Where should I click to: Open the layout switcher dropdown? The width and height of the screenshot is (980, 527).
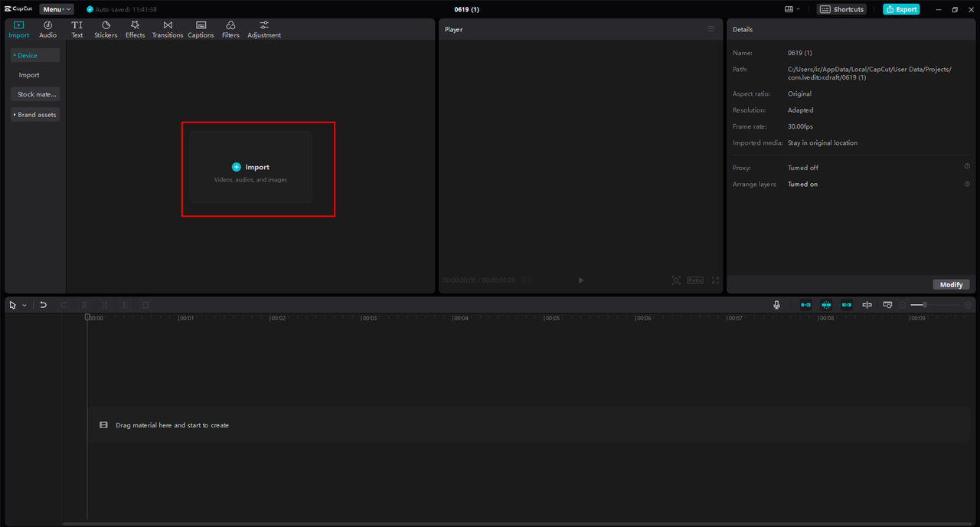tap(792, 9)
